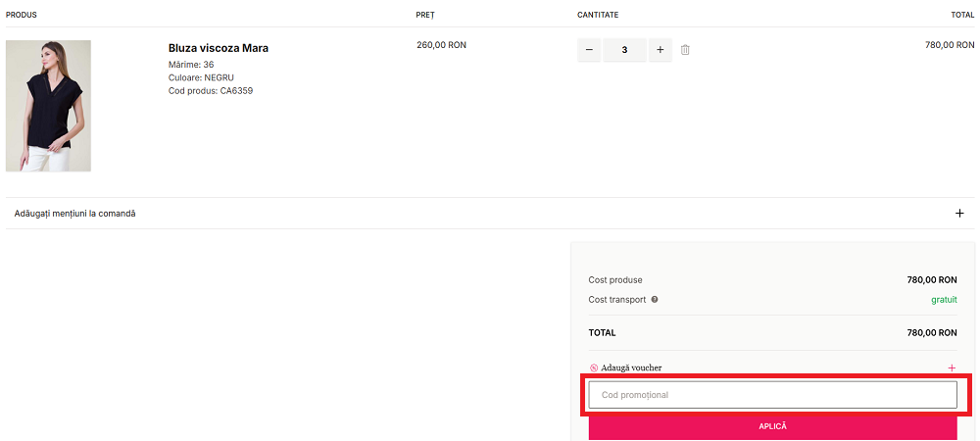980x441 pixels.
Task: Click the 260,00 RON unit price
Action: pyautogui.click(x=441, y=45)
